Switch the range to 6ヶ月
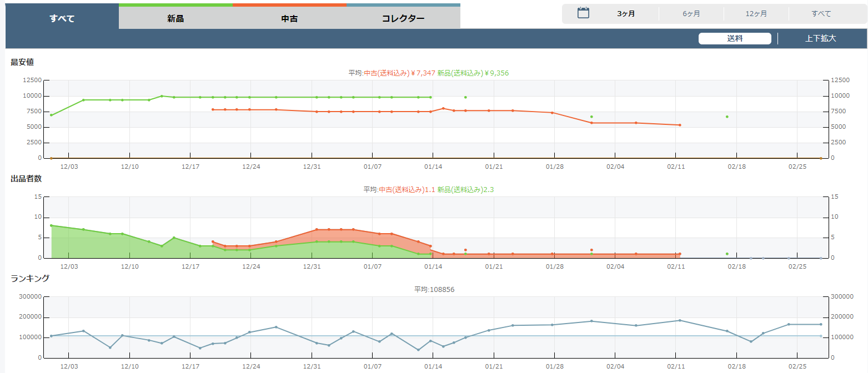The width and height of the screenshot is (868, 373). point(691,14)
